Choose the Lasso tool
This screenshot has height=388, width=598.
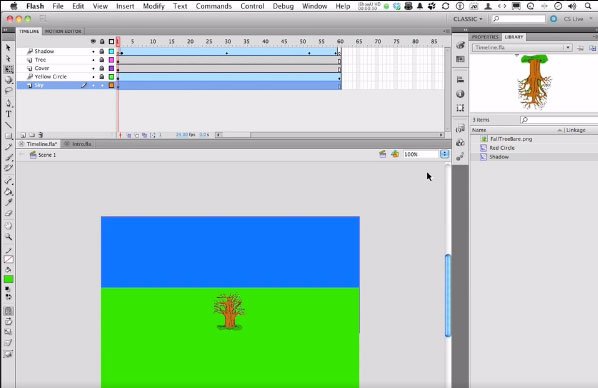point(8,90)
